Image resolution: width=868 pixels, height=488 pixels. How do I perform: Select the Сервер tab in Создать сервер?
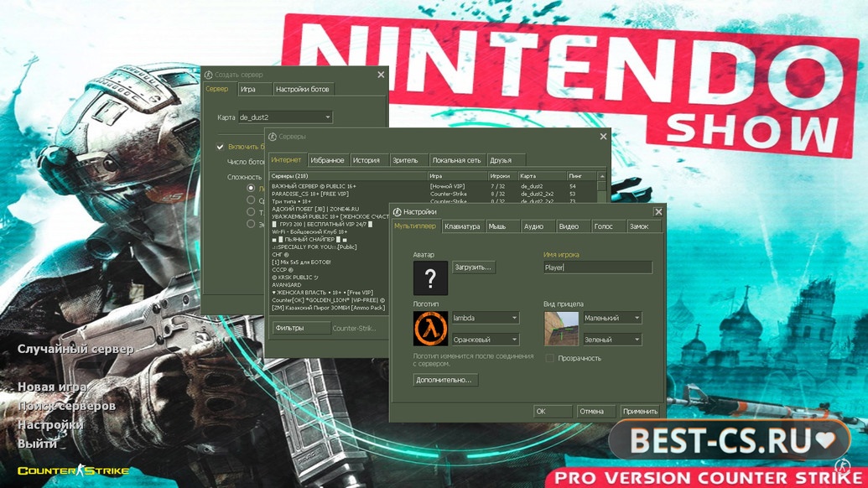pyautogui.click(x=218, y=89)
